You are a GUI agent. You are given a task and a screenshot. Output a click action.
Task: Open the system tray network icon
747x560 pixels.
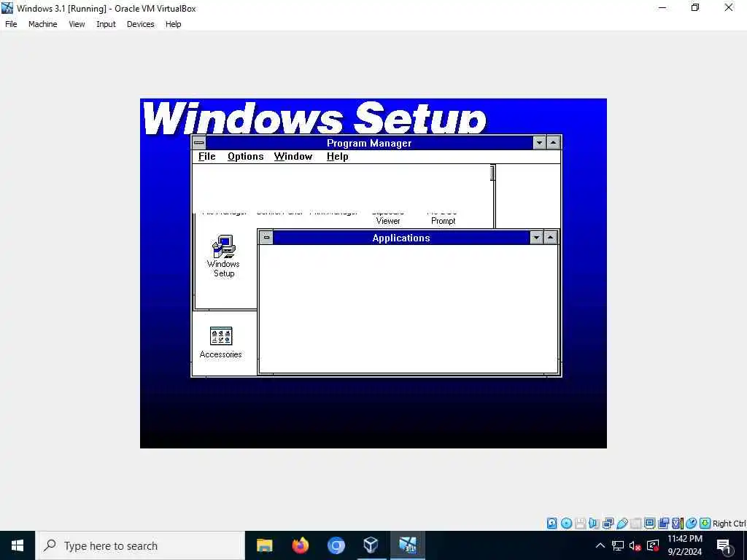[618, 545]
